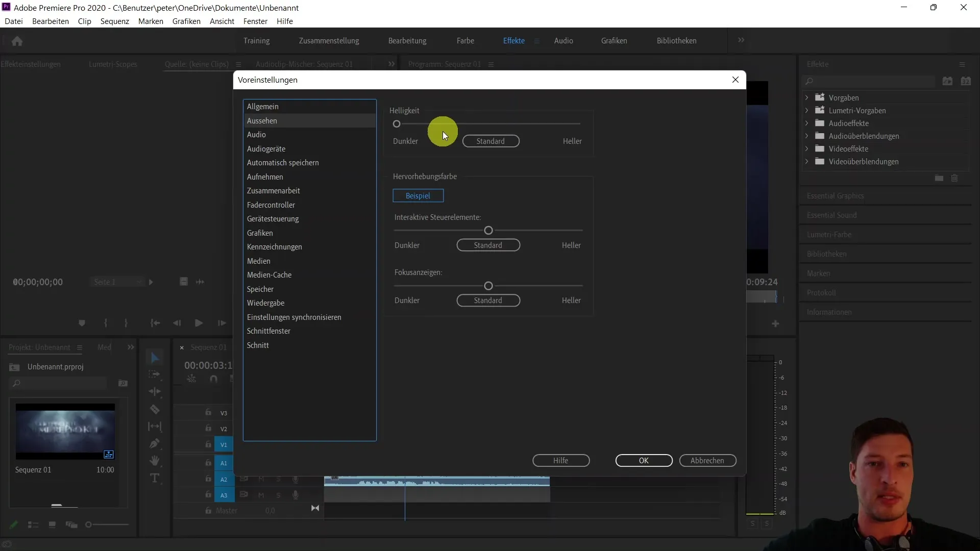Solo track A3
The width and height of the screenshot is (980, 551).
[278, 495]
